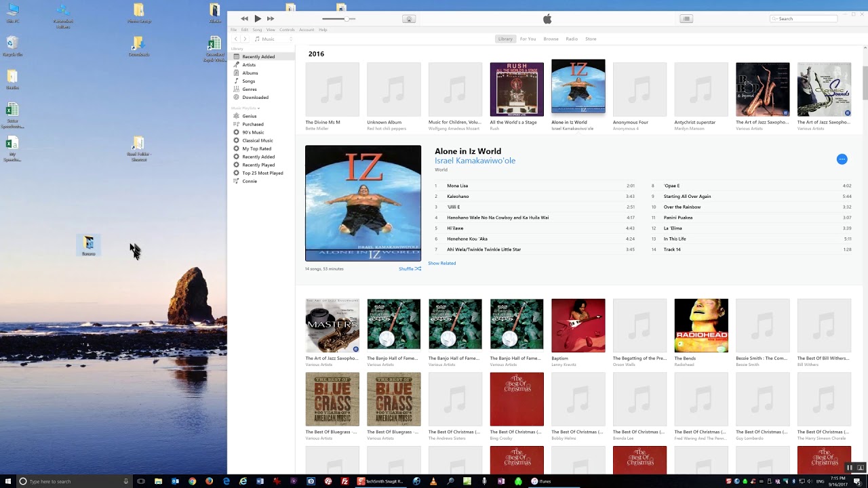Open the Connie playlist
The width and height of the screenshot is (868, 488).
pos(261,181)
